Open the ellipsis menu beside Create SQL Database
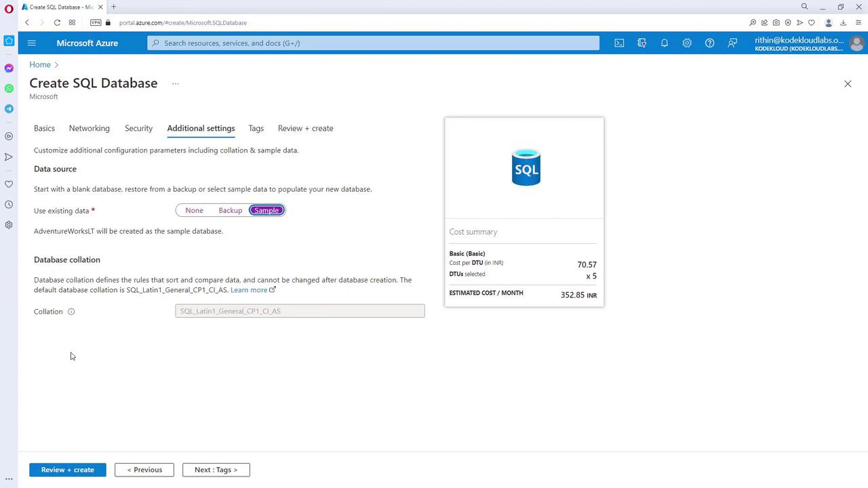 coord(175,83)
